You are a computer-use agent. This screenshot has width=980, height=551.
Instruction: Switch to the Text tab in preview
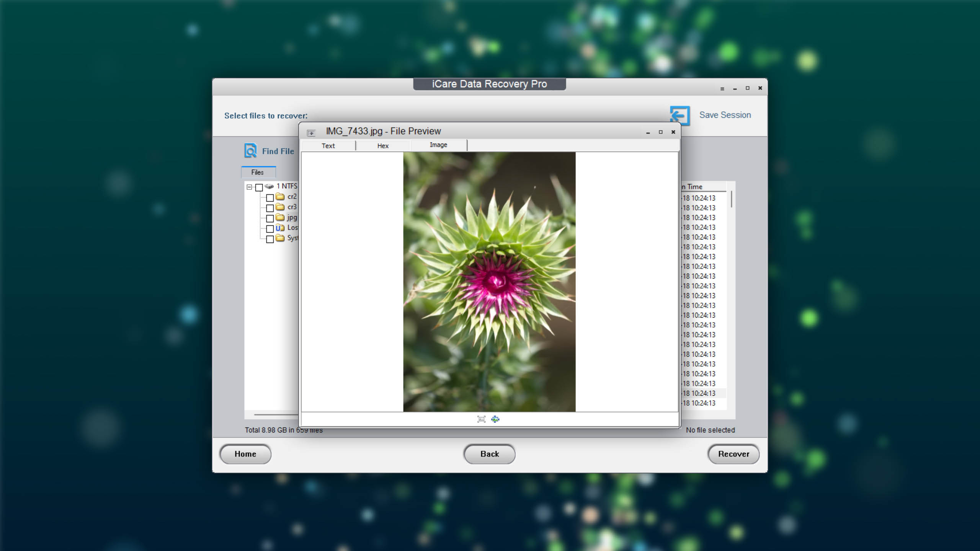point(328,146)
